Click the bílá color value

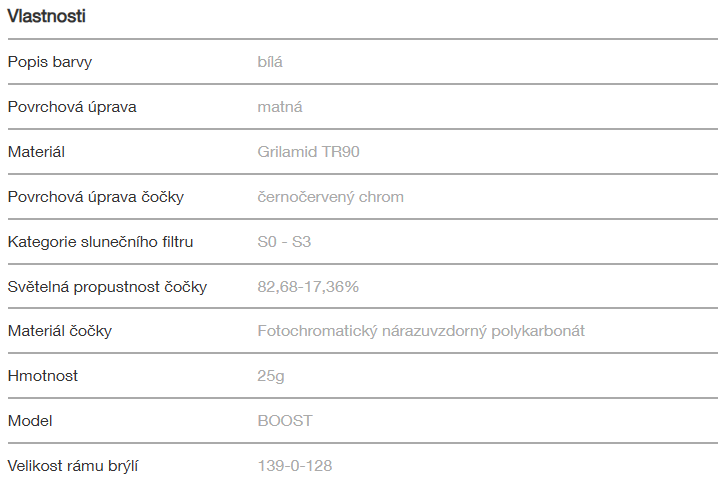pos(270,62)
